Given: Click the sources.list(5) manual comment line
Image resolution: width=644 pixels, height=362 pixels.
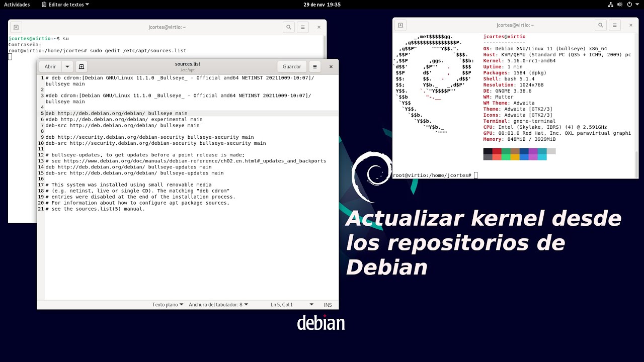Looking at the screenshot, I should (x=95, y=209).
